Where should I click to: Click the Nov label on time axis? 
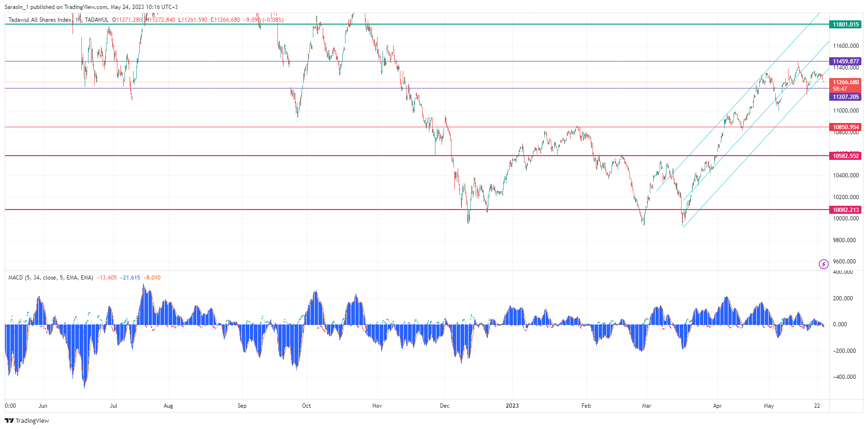[377, 406]
